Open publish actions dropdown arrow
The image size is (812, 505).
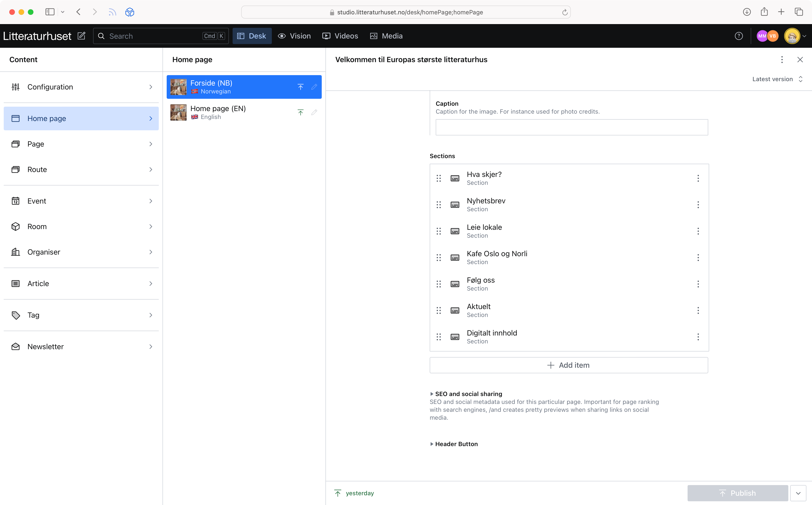(x=798, y=493)
